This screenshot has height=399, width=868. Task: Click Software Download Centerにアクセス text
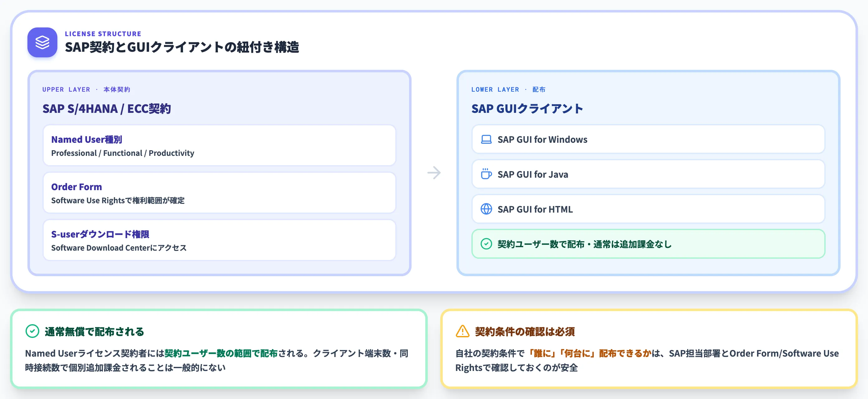click(x=119, y=248)
